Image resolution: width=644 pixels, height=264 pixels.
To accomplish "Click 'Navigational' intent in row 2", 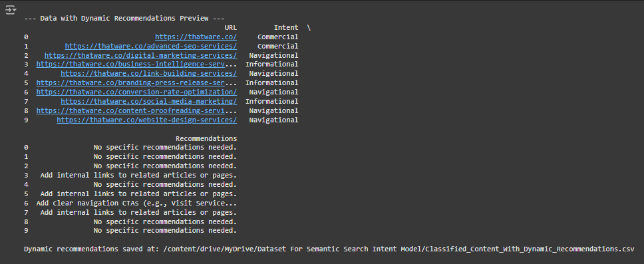I will [x=273, y=55].
